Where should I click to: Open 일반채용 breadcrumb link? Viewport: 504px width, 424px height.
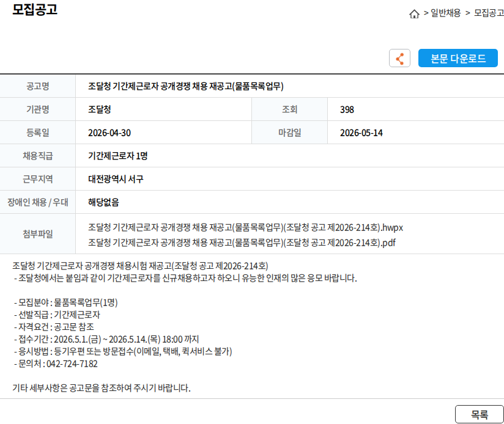click(x=445, y=13)
